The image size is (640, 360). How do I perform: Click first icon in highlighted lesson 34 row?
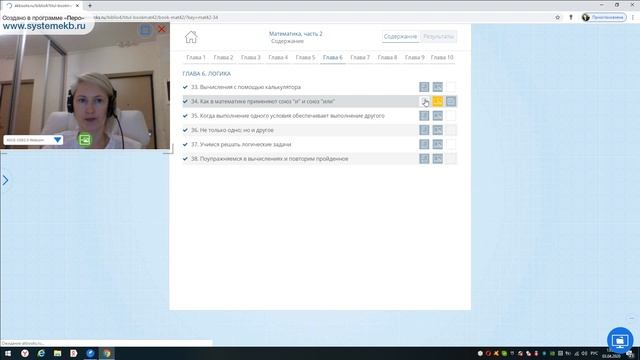[x=424, y=101]
